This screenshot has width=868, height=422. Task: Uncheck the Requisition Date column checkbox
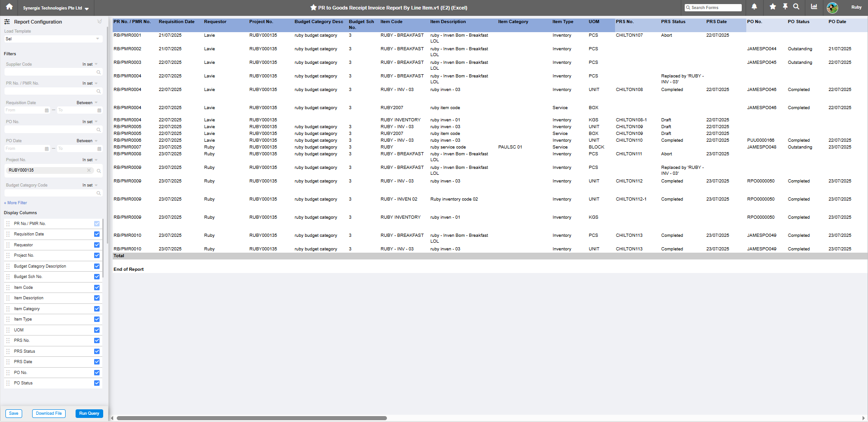tap(97, 234)
